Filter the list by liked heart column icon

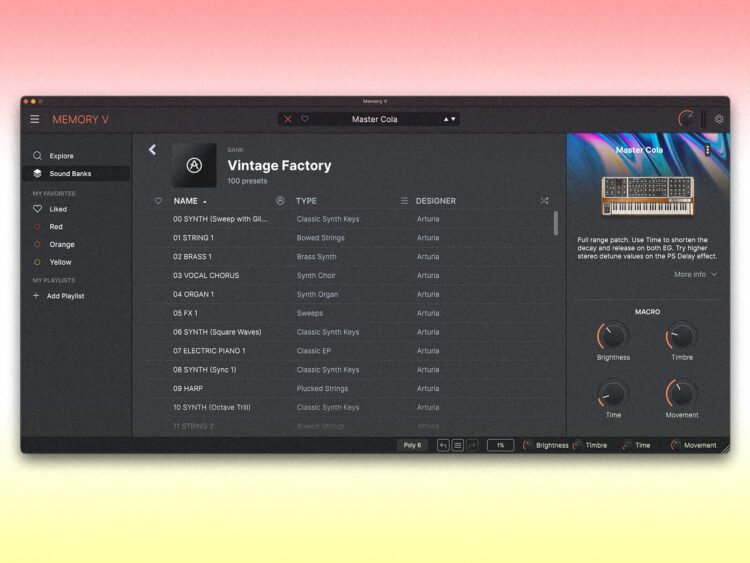pos(158,201)
